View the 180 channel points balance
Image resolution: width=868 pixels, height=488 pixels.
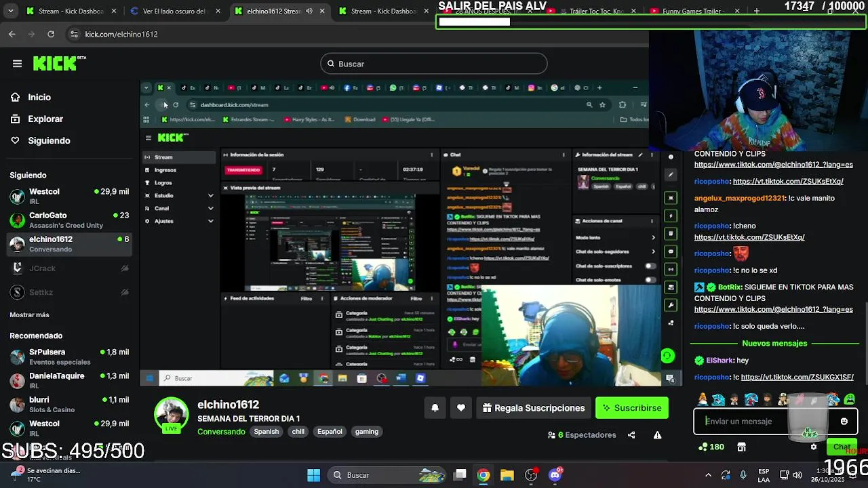[x=711, y=447]
